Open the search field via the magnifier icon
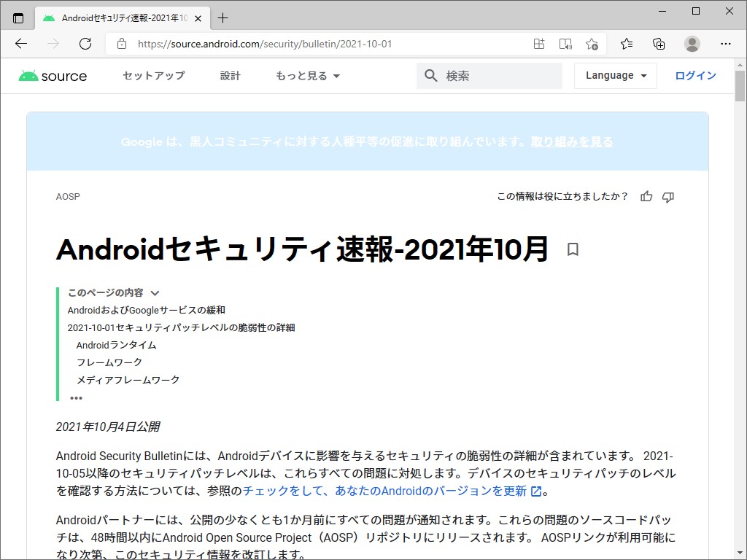The height and width of the screenshot is (560, 747). [430, 75]
